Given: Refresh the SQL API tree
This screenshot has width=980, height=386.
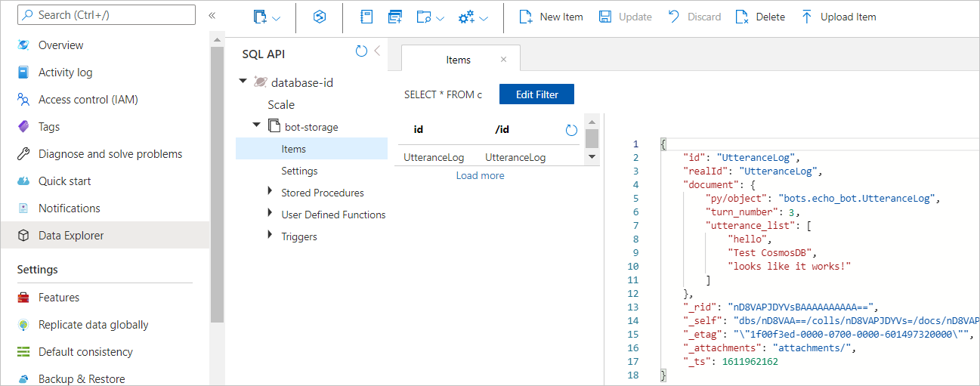Looking at the screenshot, I should click(x=361, y=51).
